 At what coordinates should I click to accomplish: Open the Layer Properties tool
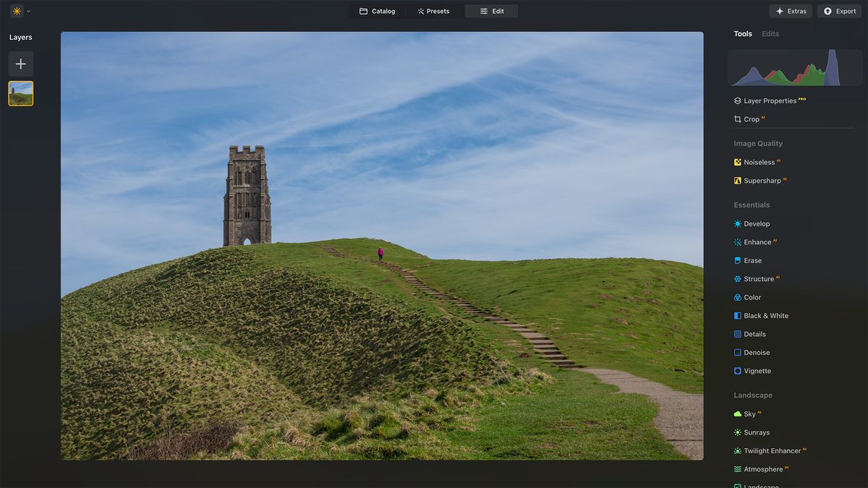coord(770,101)
